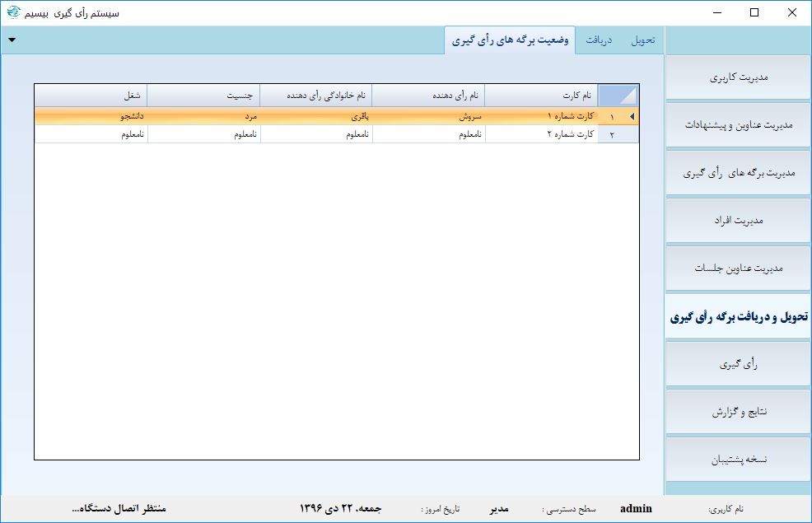Screen dimensions: 812x523
Task: Open مدیریت افراد management panel
Action: (737, 220)
